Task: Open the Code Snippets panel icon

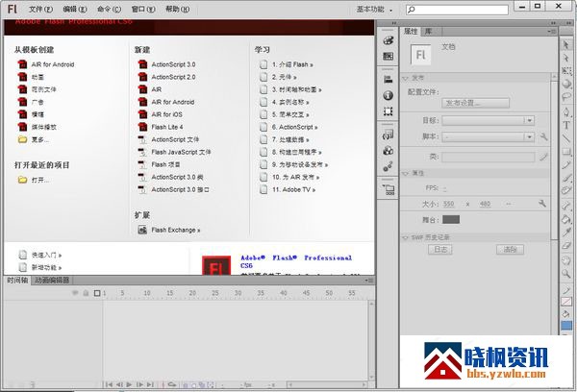Action: pos(388,135)
